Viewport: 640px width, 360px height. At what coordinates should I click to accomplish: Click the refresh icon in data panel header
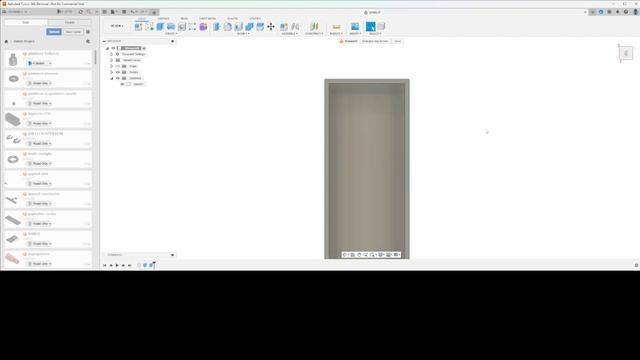[80, 12]
